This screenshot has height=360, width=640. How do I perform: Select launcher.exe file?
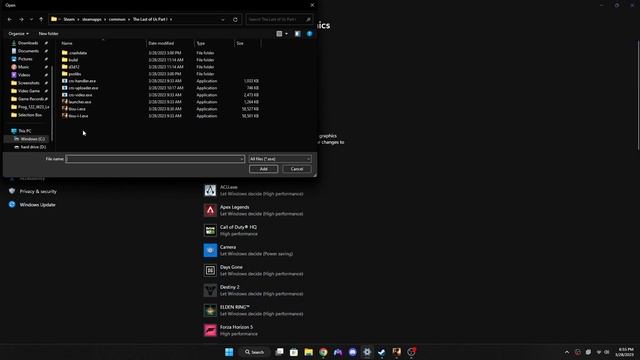[x=80, y=102]
